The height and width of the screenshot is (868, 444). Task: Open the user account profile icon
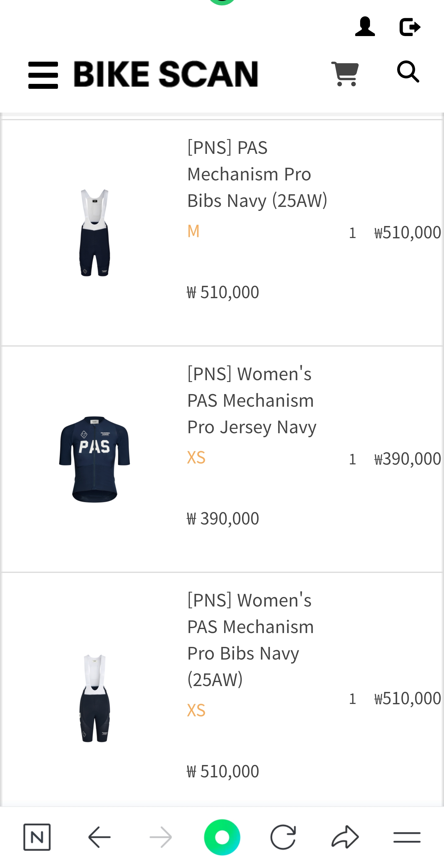(365, 27)
